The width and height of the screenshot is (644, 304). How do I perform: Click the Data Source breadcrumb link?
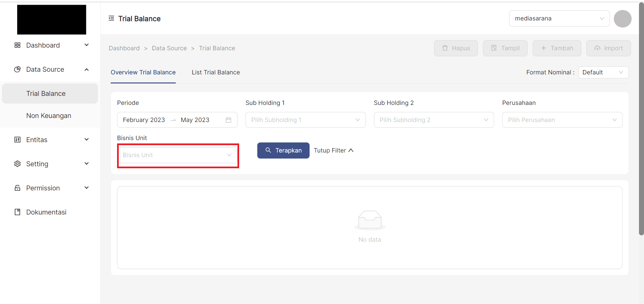(169, 48)
